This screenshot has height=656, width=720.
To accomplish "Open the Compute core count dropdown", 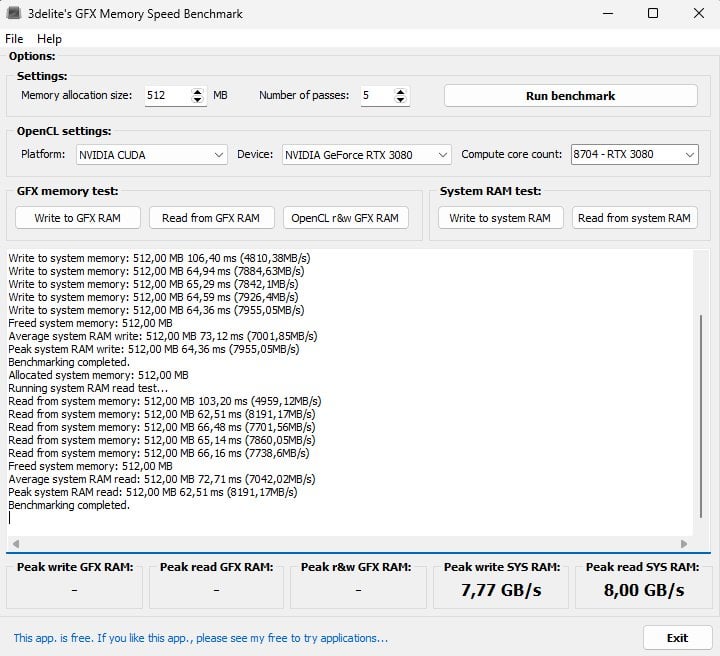I will (x=635, y=154).
